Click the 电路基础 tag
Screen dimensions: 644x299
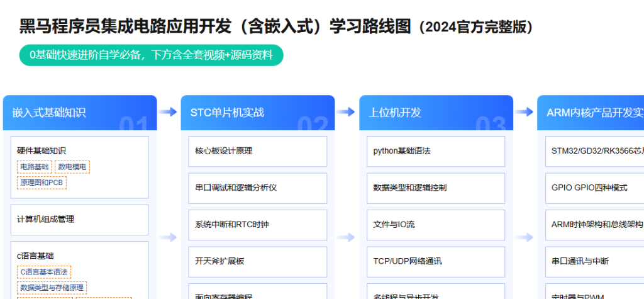click(x=35, y=167)
